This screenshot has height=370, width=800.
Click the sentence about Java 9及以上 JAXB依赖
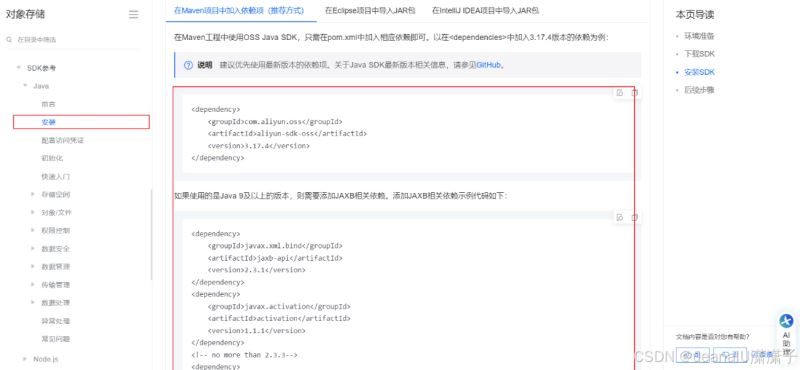tap(341, 195)
